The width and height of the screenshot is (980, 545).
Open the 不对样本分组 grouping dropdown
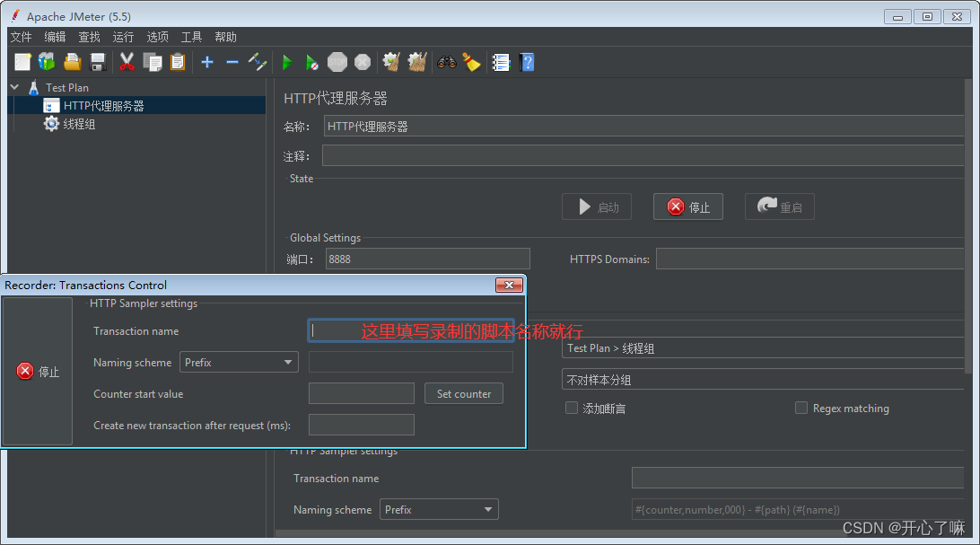tap(763, 380)
